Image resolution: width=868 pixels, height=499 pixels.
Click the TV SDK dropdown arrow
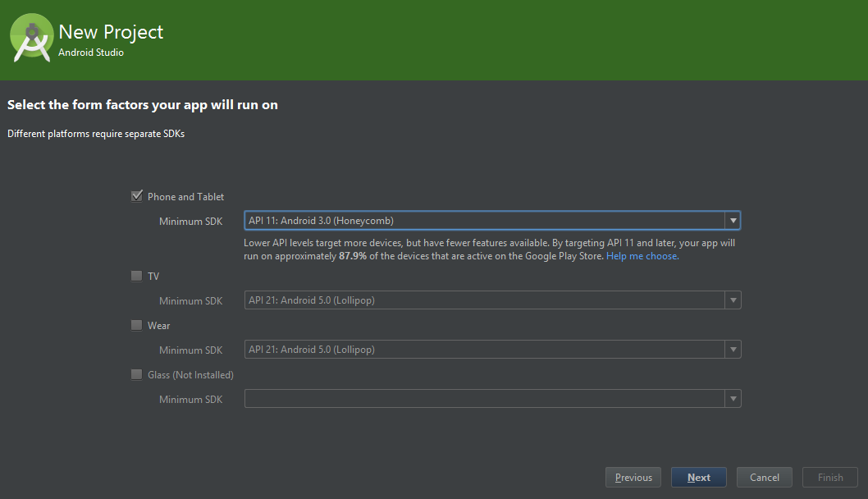pyautogui.click(x=733, y=300)
